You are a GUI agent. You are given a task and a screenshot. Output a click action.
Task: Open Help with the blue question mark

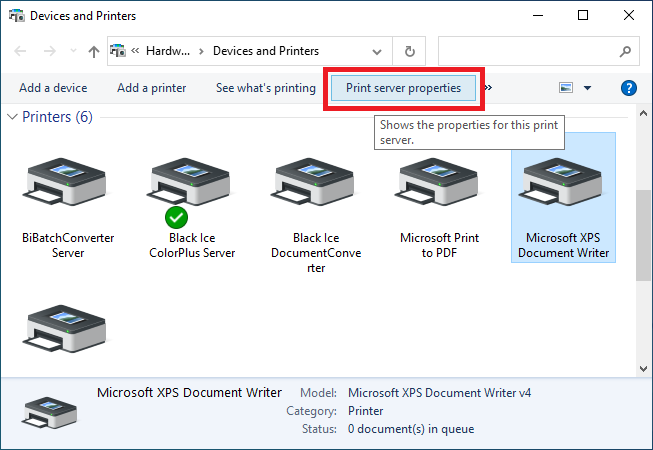[x=628, y=88]
